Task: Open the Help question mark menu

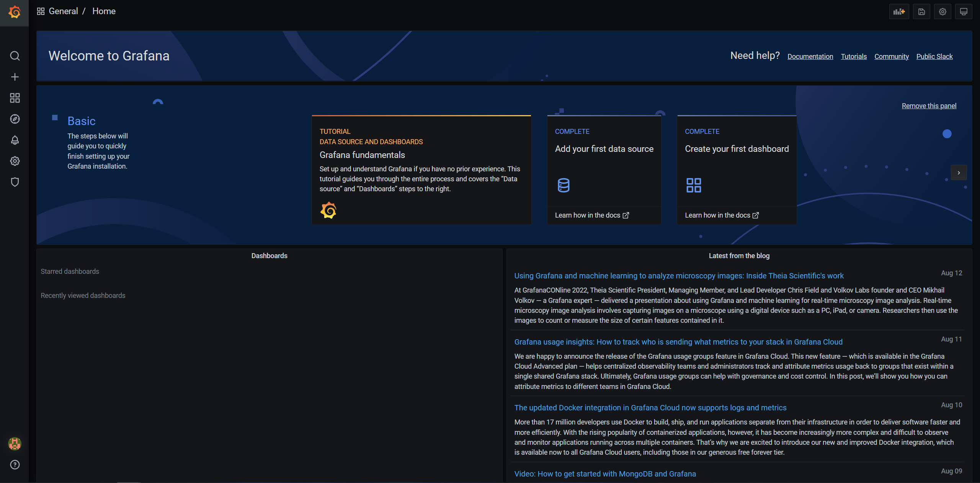Action: (15, 465)
